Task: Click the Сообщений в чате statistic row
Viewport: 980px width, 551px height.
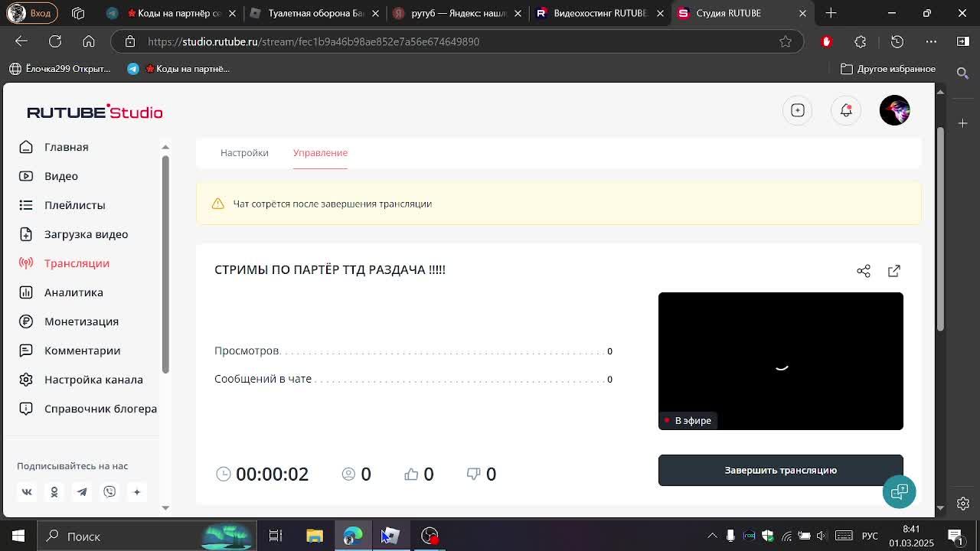Action: click(x=413, y=379)
